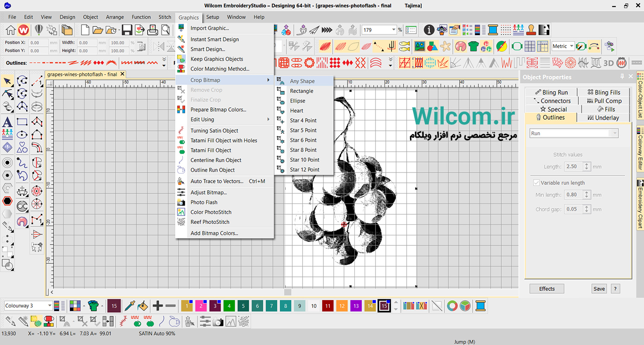The width and height of the screenshot is (644, 345).
Task: Select the arrow Select Object tool
Action: [x=7, y=81]
